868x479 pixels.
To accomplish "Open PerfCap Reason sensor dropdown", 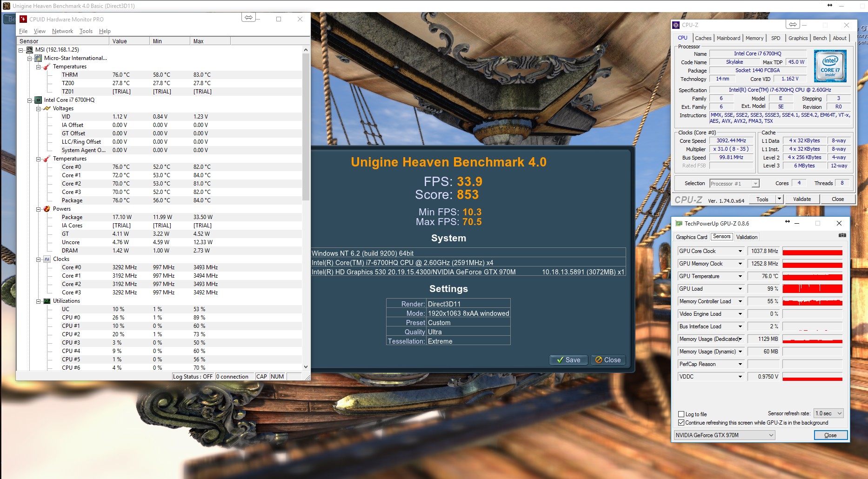I will (x=740, y=364).
